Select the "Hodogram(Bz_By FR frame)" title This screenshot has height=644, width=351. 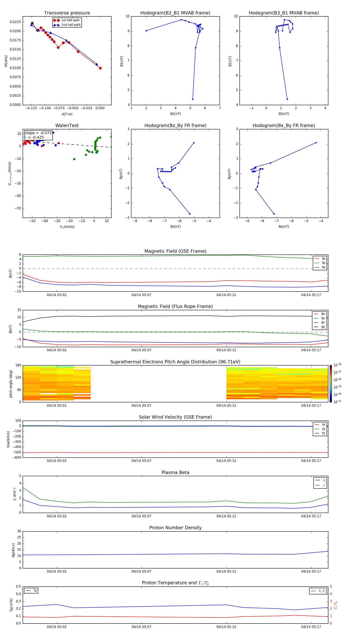pos(175,125)
